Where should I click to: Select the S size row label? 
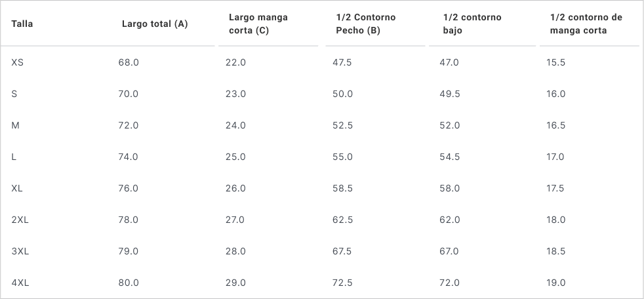tap(14, 94)
